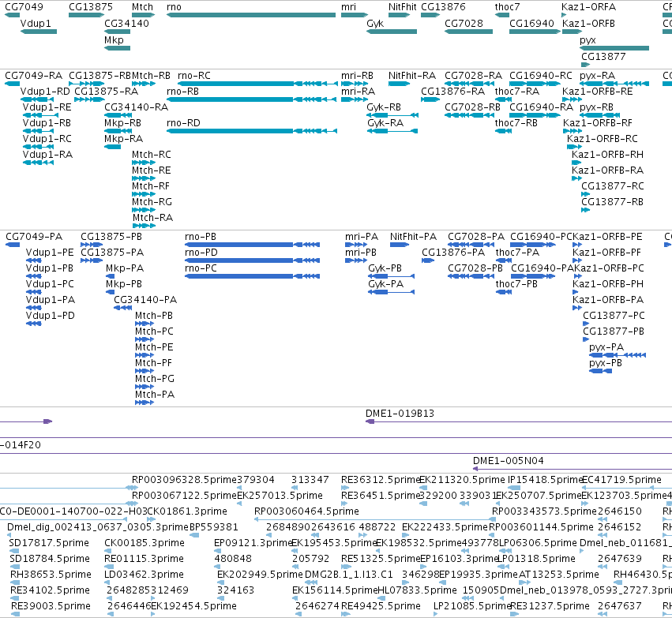This screenshot has width=672, height=618.
Task: Click protein pyx-PB
Action: coord(600,371)
